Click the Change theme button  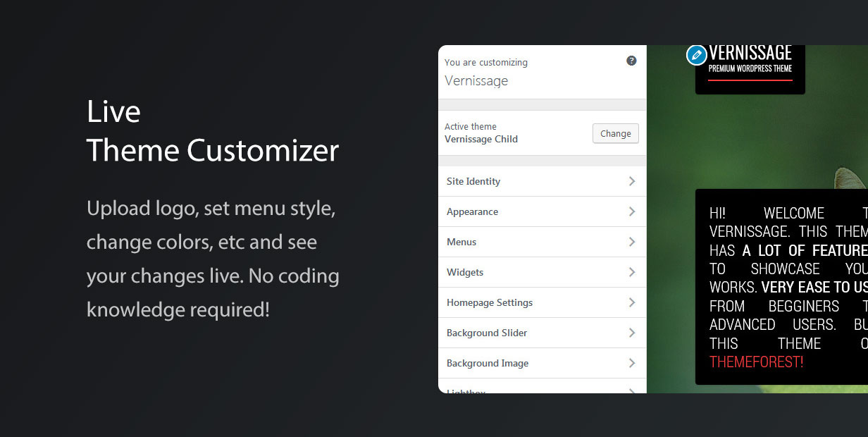click(616, 133)
